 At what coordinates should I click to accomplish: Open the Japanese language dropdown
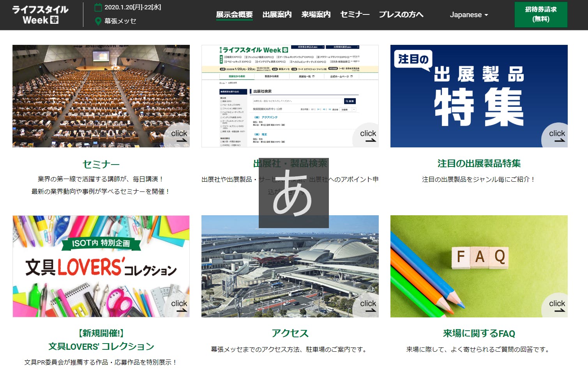[x=469, y=15]
